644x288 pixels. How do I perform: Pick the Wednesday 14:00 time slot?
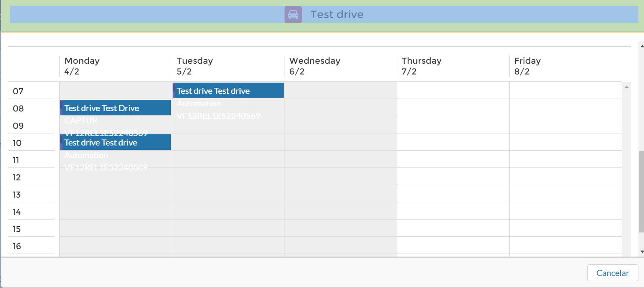point(341,211)
